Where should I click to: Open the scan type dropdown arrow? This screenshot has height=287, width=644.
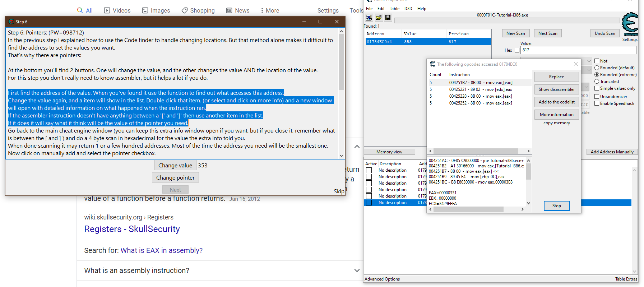[x=589, y=61]
